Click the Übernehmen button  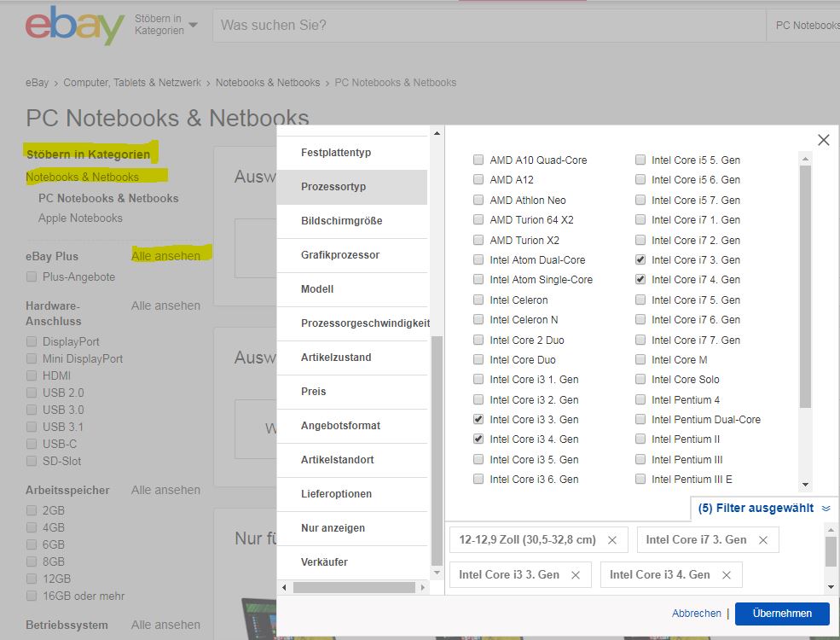781,613
